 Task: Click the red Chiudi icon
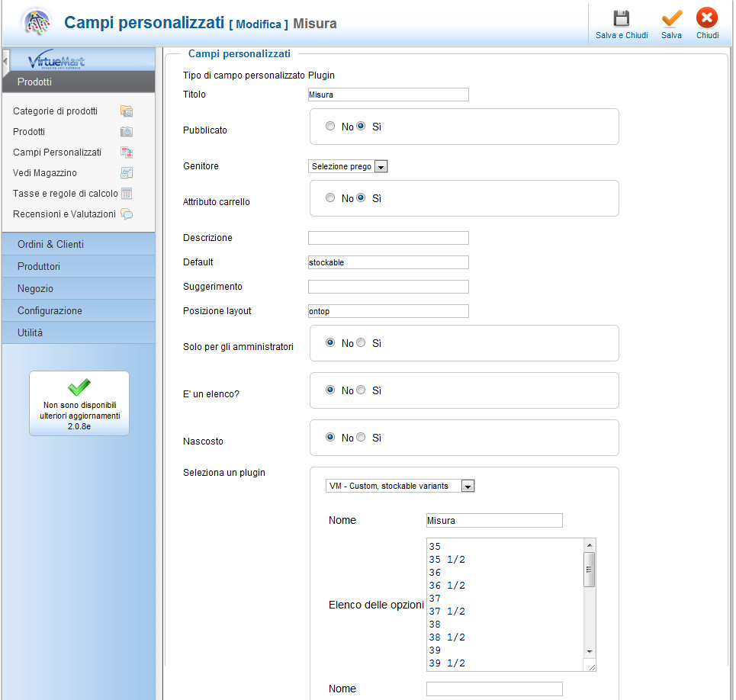707,19
